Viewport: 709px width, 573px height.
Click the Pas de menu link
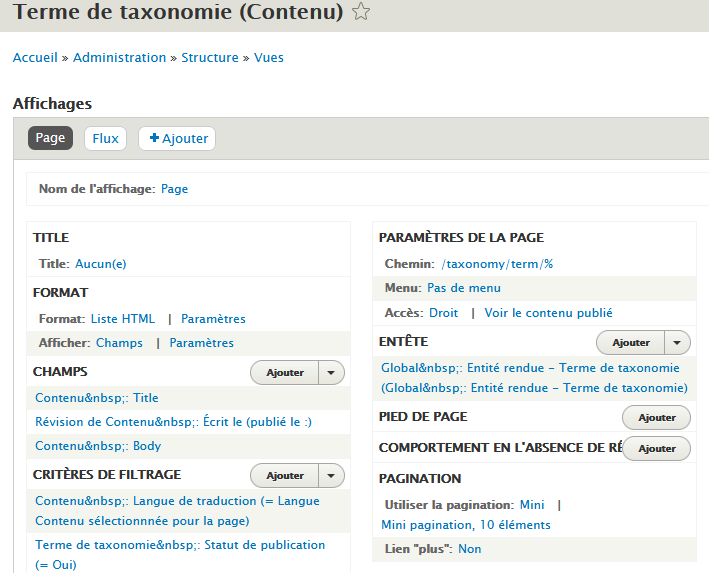click(464, 288)
